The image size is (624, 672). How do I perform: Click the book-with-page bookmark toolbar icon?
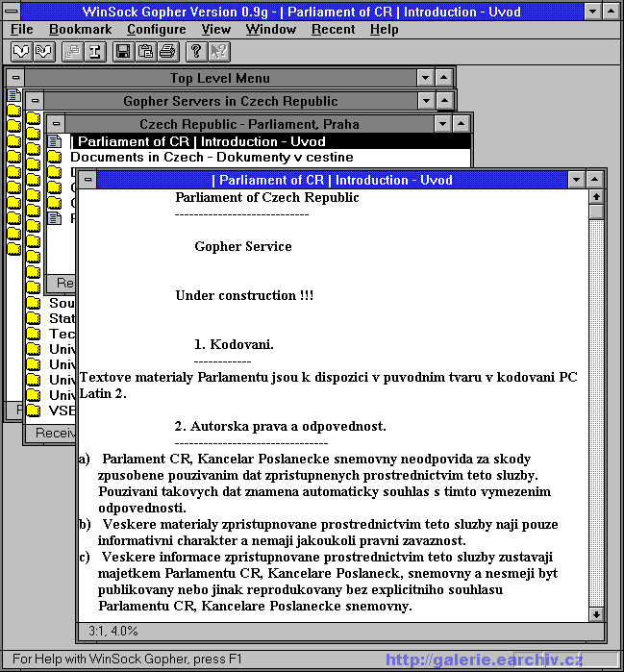click(43, 52)
